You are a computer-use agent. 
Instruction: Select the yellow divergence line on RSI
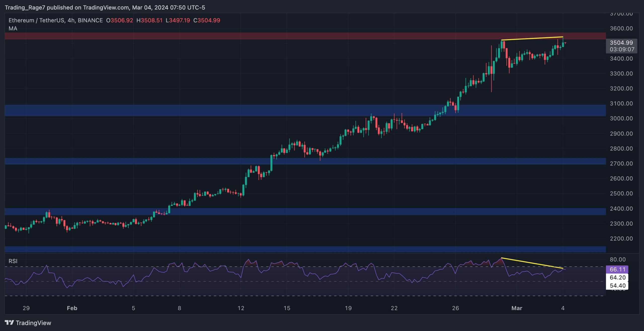[532, 263]
